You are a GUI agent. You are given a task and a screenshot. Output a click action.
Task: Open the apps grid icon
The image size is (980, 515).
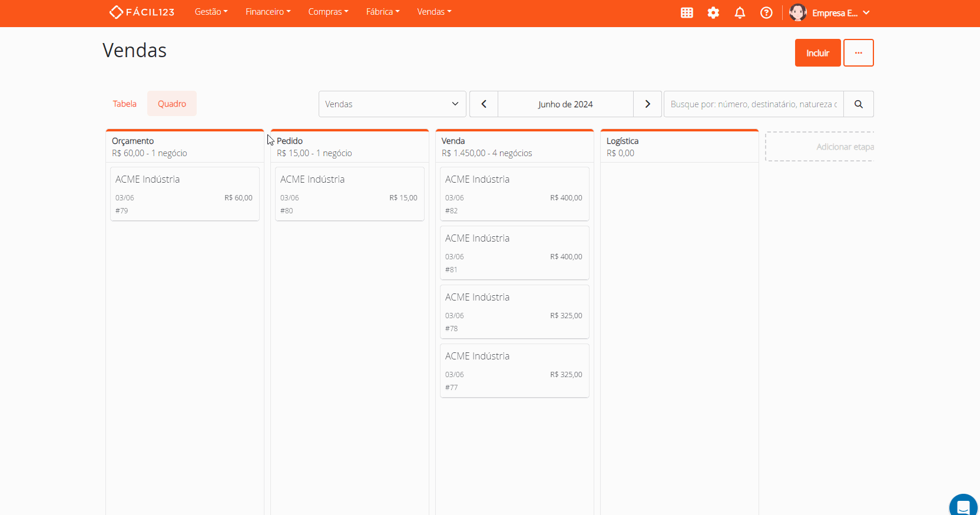687,13
